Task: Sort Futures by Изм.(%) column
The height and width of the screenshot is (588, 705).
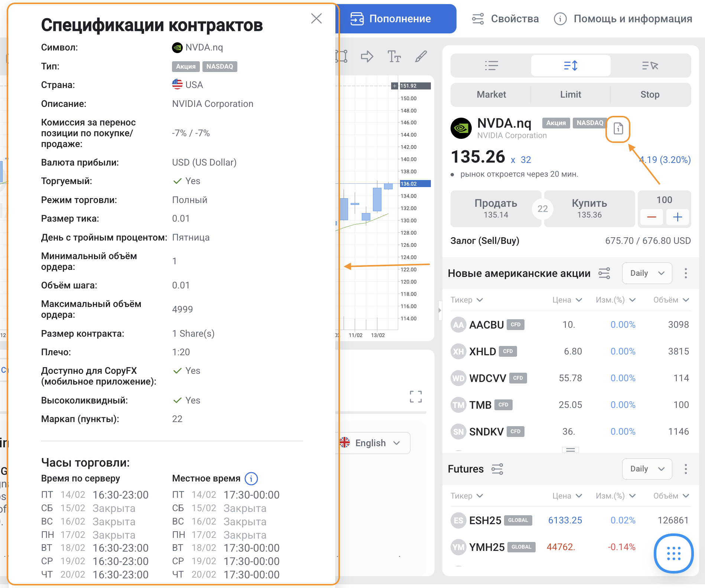Action: point(616,496)
